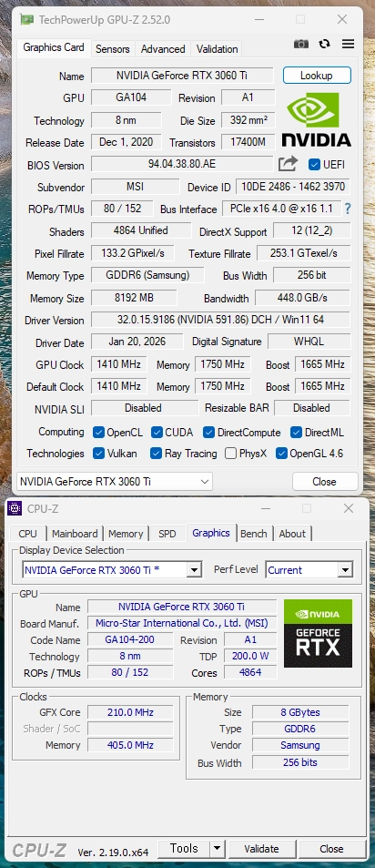375x868 pixels.
Task: Enable the PhysX checkbox
Action: [230, 454]
